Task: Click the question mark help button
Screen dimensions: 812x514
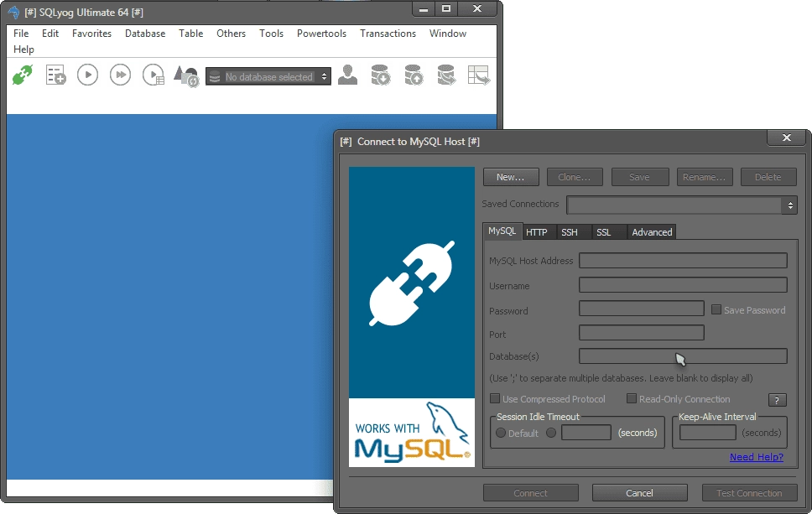Action: pos(777,400)
